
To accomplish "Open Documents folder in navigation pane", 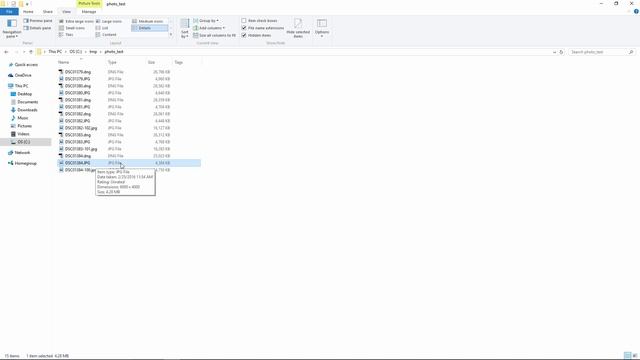I will (27, 102).
